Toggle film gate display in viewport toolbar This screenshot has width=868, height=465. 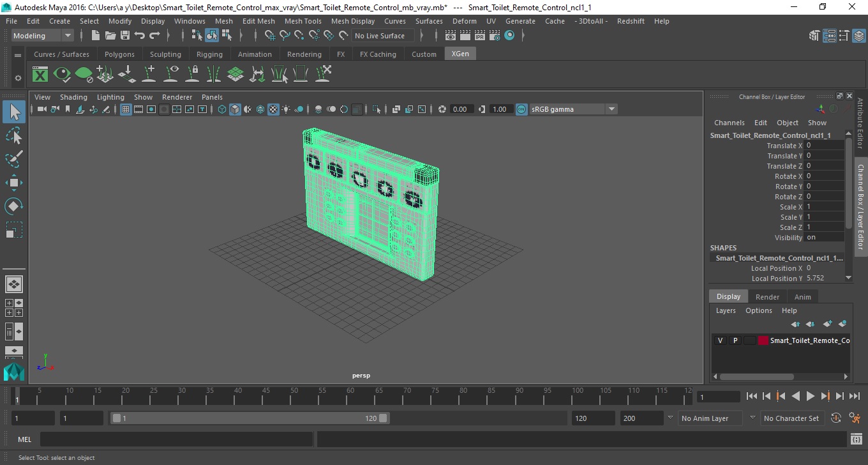138,109
